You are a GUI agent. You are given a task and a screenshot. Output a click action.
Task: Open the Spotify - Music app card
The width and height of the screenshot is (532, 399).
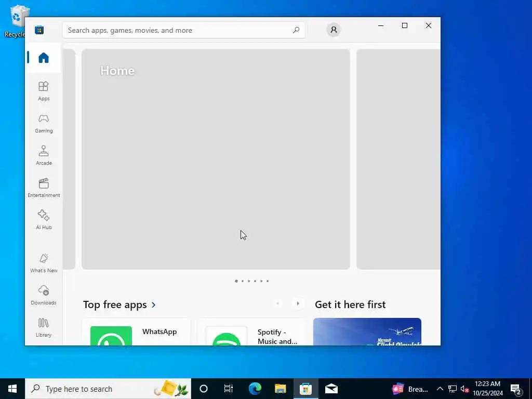[251, 332]
